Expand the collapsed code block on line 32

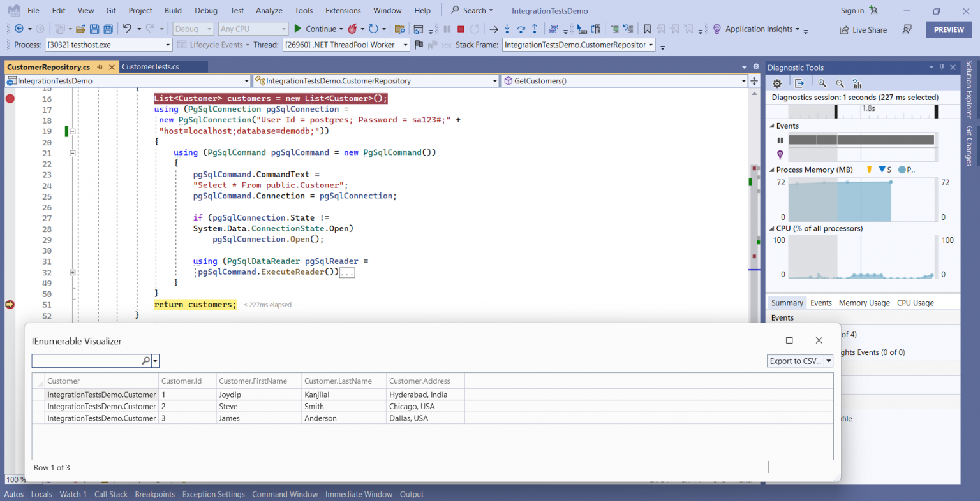(73, 272)
